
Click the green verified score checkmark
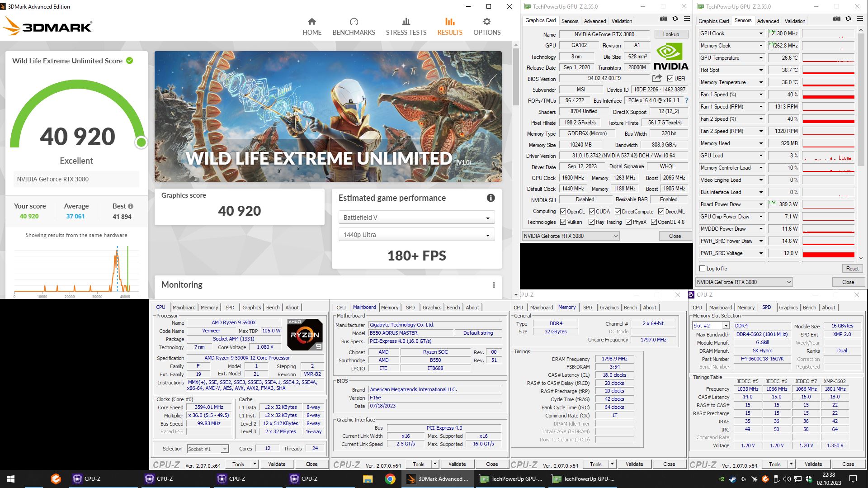(130, 61)
